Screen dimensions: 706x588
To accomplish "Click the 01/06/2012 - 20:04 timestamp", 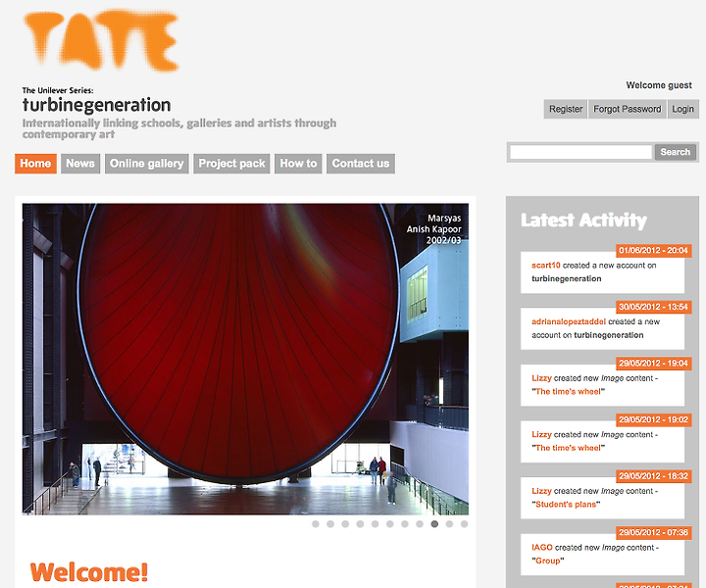I will pyautogui.click(x=653, y=250).
